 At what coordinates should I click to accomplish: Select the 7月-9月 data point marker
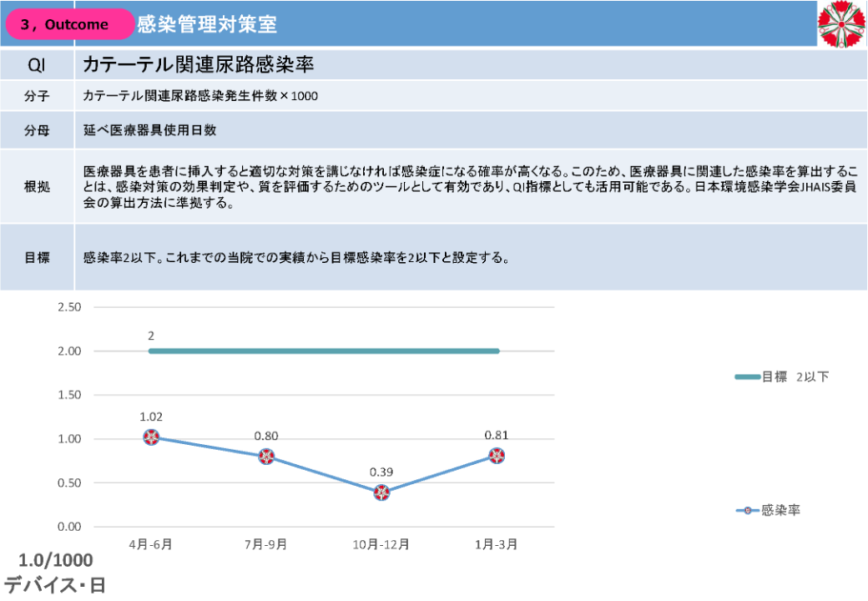(x=266, y=457)
